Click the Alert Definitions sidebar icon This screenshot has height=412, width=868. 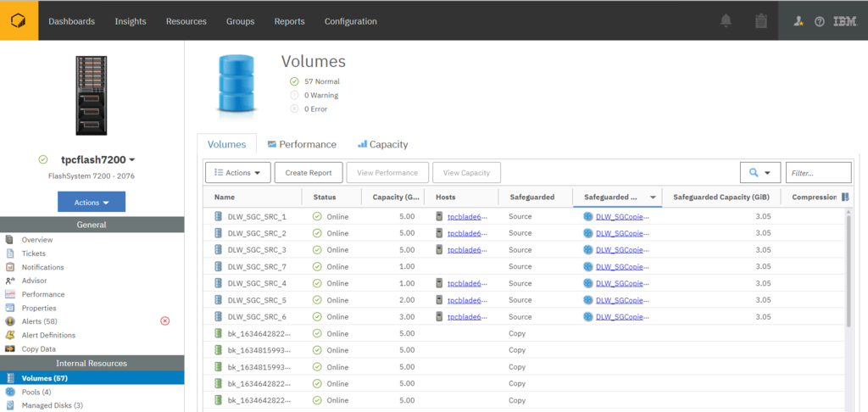click(9, 335)
